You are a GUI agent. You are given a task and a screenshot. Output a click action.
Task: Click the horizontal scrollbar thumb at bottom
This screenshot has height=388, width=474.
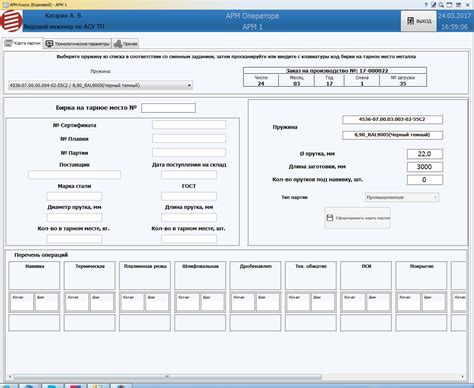point(167,377)
